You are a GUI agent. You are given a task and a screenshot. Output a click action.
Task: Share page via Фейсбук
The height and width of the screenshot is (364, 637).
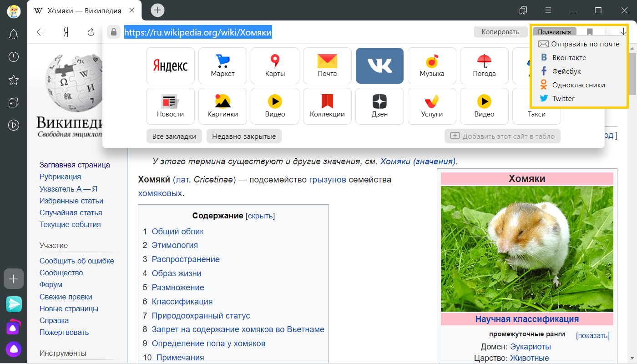[560, 71]
